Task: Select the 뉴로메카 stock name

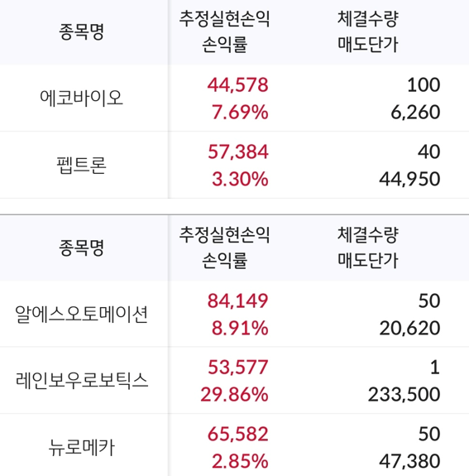Action: coord(81,447)
